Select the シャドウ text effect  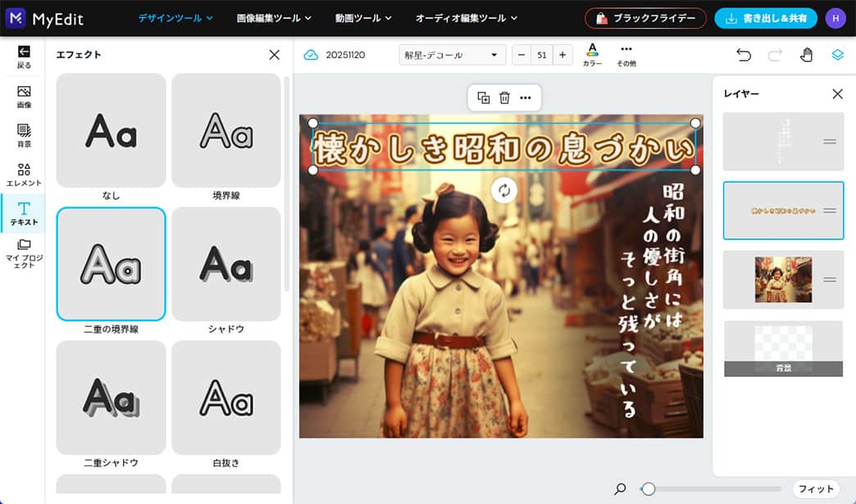[x=226, y=264]
